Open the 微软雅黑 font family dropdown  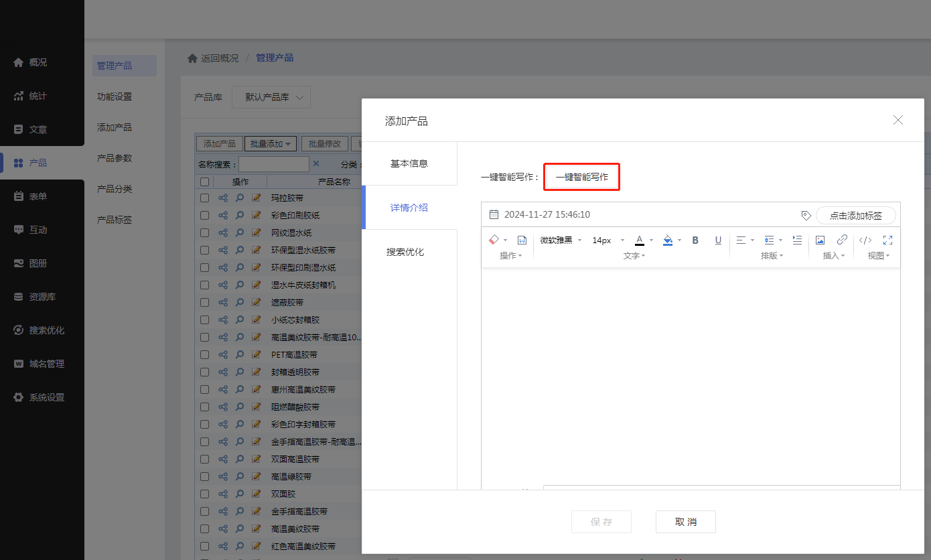tap(561, 240)
